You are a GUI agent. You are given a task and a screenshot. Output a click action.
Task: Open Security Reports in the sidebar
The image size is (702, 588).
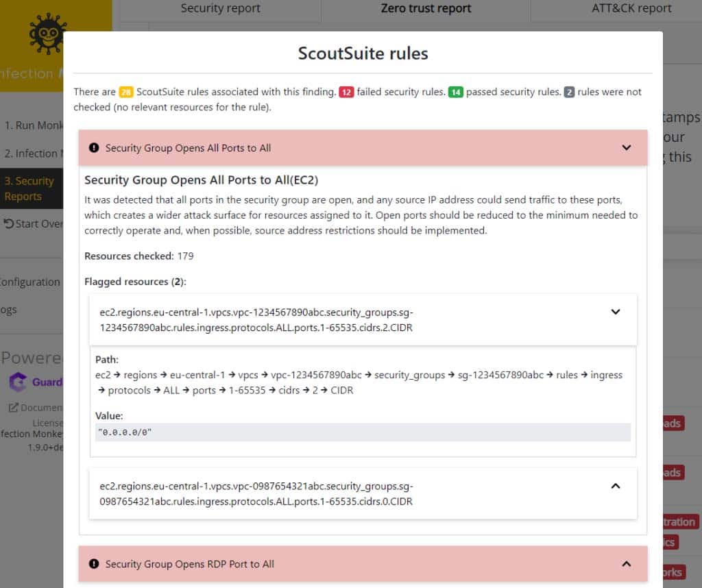pos(31,188)
